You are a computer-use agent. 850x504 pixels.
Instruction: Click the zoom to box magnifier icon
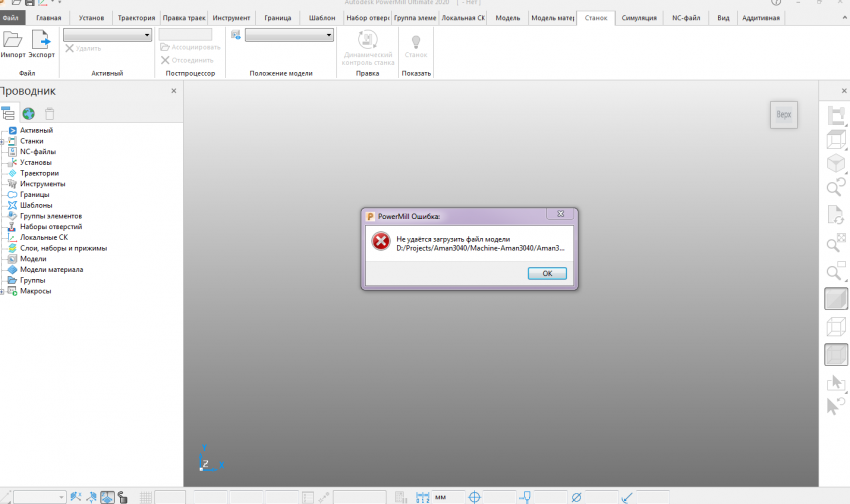pos(835,243)
